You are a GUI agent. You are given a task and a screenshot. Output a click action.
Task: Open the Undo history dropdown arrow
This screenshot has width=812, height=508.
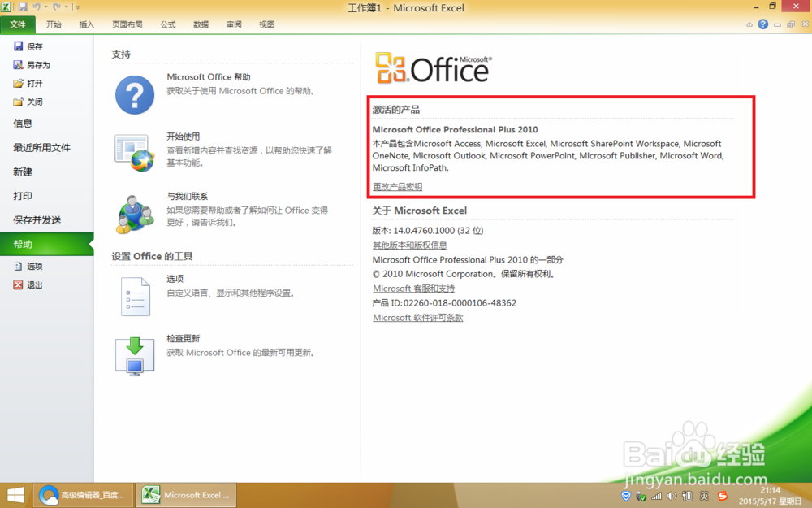coord(45,7)
